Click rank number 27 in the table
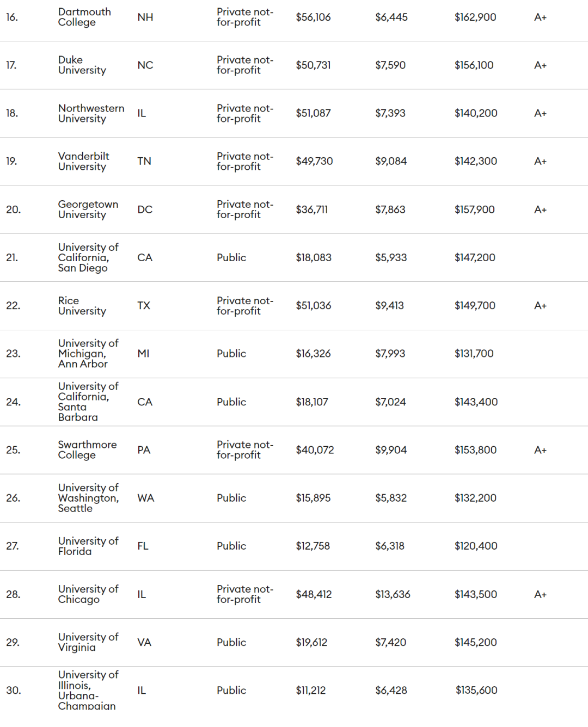Screen dimensions: 588x727 coord(13,546)
